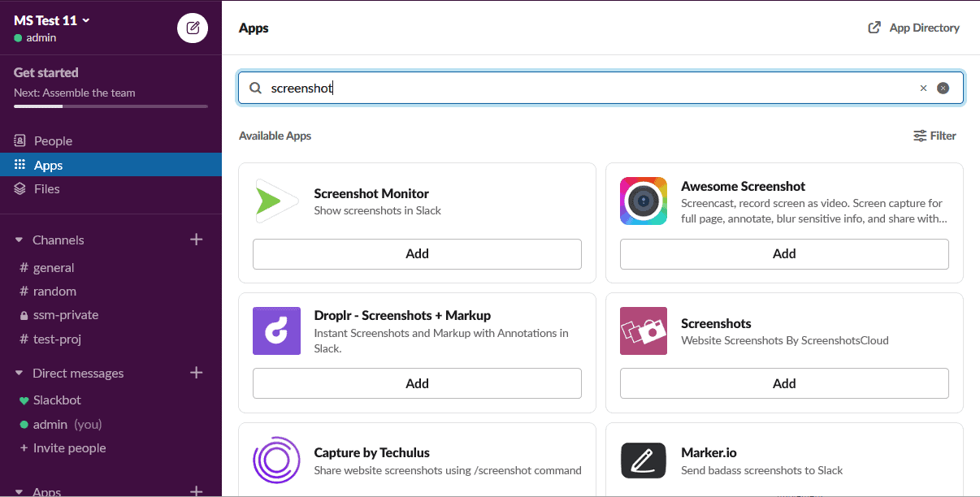Click the magnifier icon in the search bar
Screen dimensions: 980x497
(x=255, y=88)
